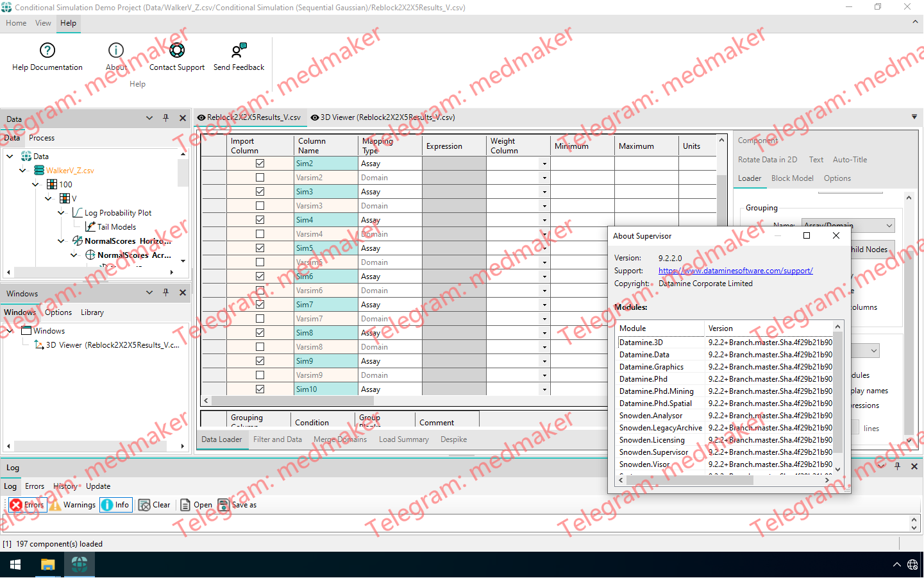
Task: Toggle the Info filter in the Log toolbar
Action: tap(115, 505)
